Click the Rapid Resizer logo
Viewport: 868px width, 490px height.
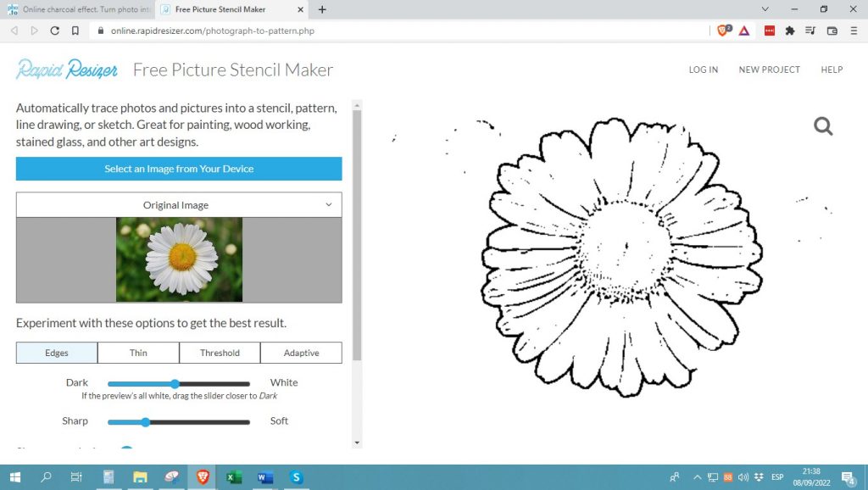(x=66, y=70)
